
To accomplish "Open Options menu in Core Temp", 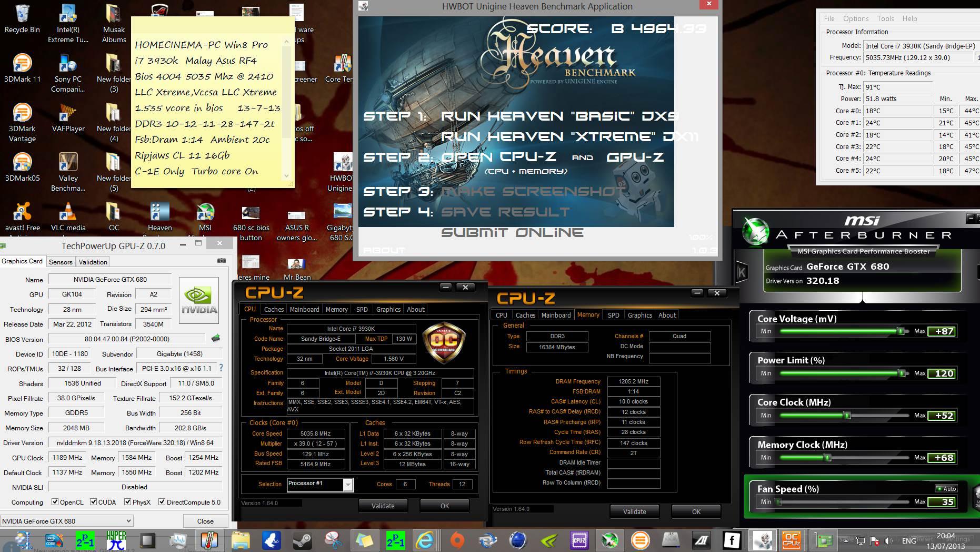I will click(x=856, y=18).
